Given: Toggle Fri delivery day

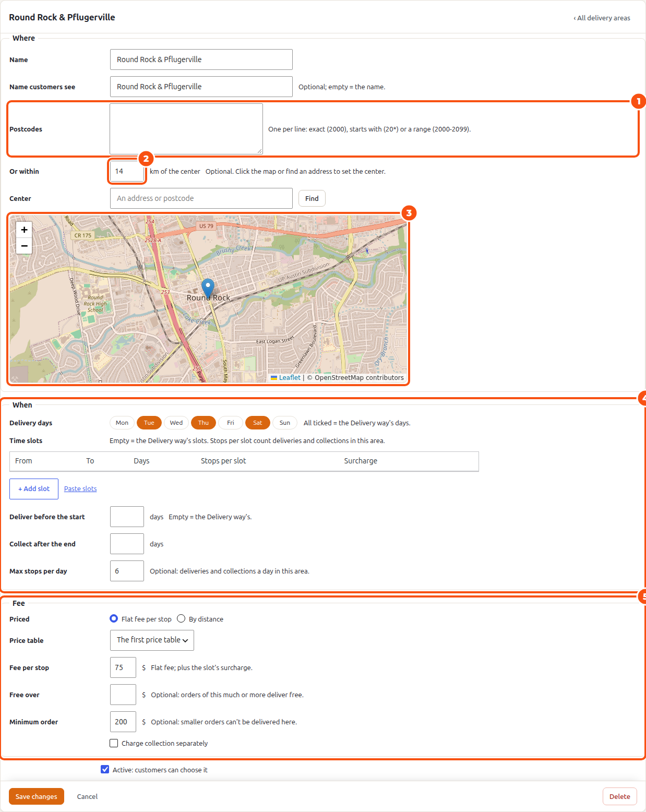Looking at the screenshot, I should pos(231,423).
